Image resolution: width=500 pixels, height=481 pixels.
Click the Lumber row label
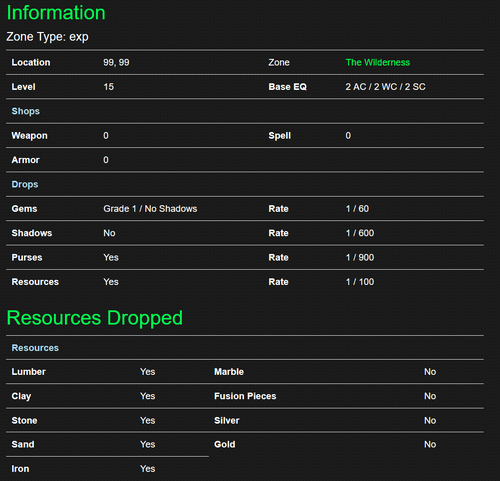tap(29, 372)
